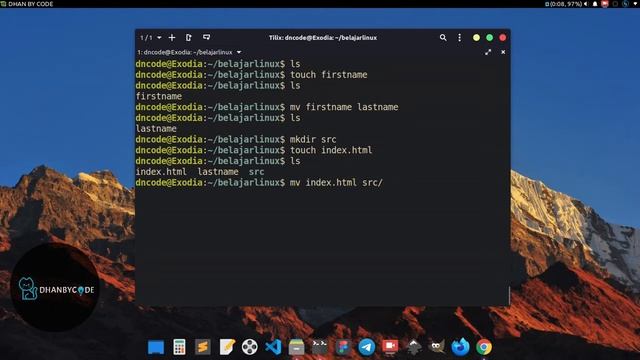Click the Tilix window title bar text

tap(322, 38)
